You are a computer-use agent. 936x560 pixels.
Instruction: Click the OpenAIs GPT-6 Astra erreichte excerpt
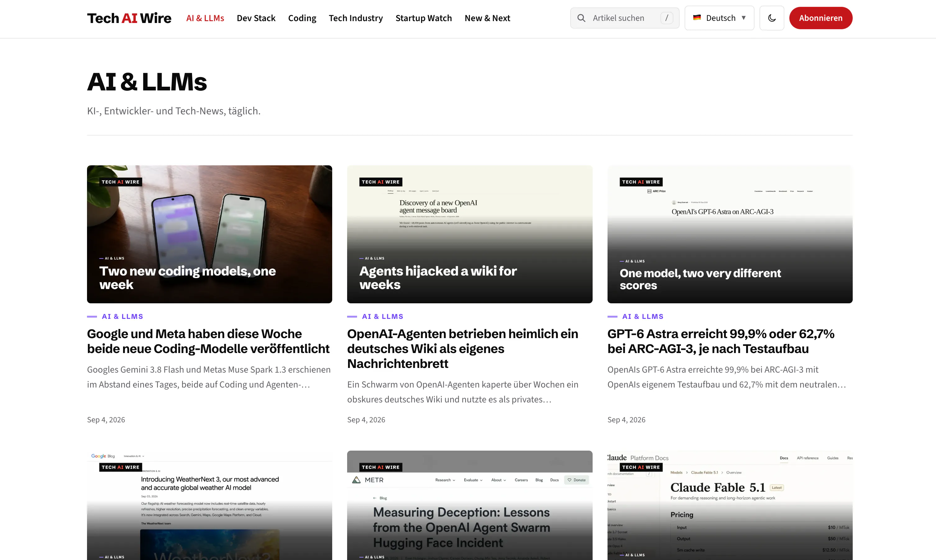coord(727,377)
